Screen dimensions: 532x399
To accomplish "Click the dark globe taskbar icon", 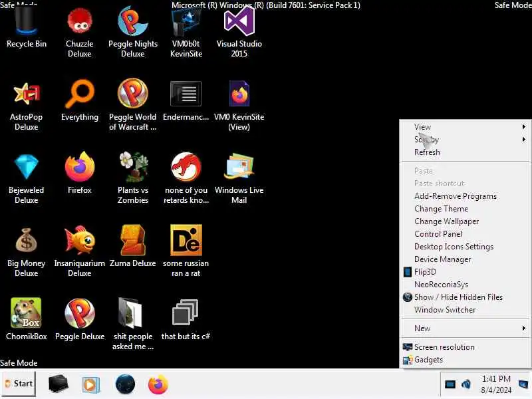I will (x=125, y=384).
